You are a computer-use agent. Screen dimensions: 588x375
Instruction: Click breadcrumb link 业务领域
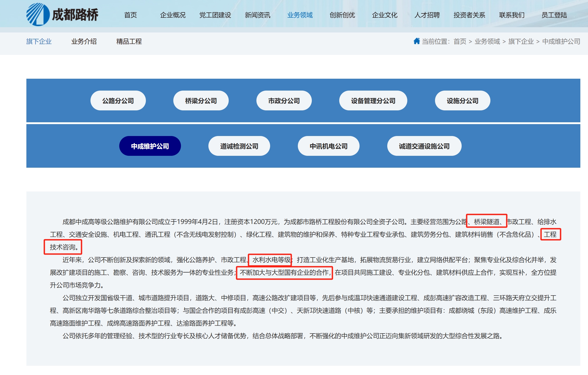click(487, 41)
